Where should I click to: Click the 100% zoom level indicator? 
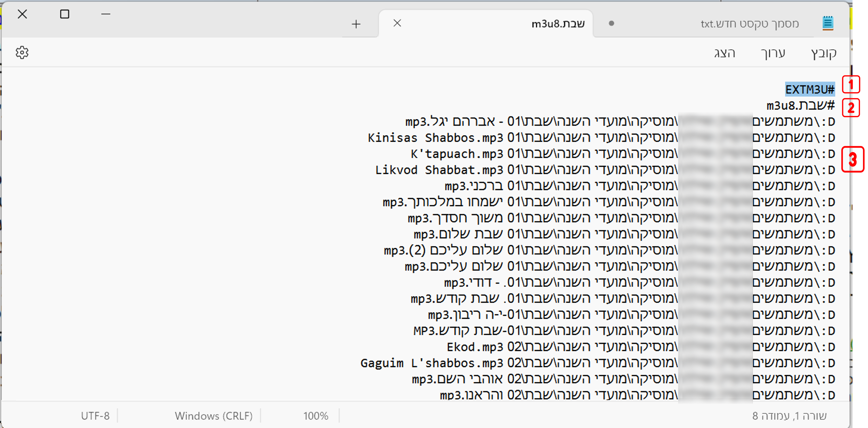click(x=315, y=416)
